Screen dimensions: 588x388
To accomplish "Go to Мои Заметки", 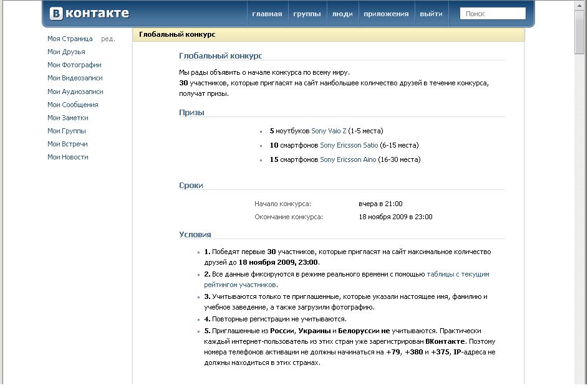I will (x=68, y=118).
